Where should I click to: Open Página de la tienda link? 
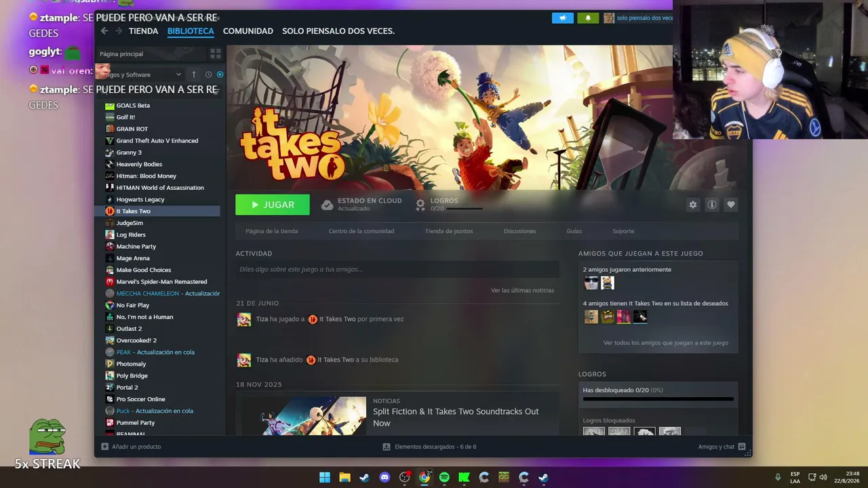point(271,231)
